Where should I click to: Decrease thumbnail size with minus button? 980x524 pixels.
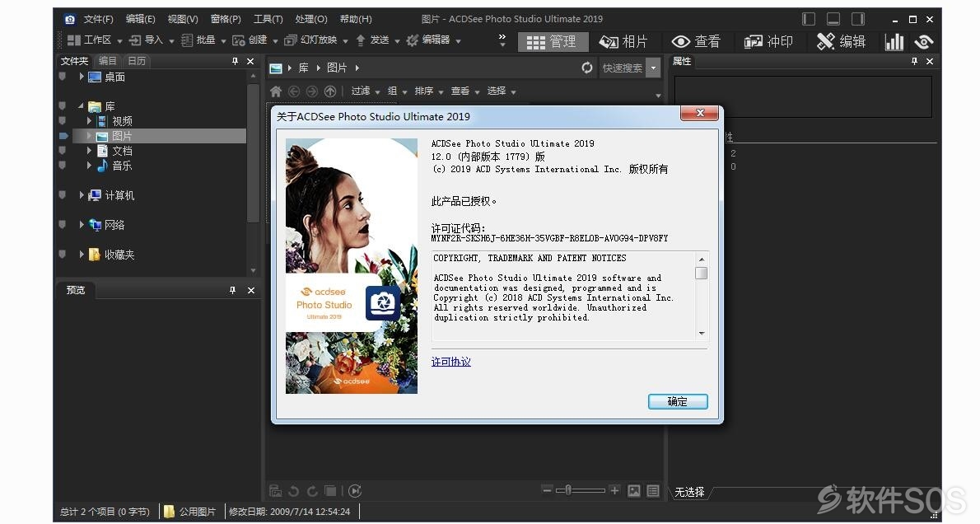(x=547, y=490)
